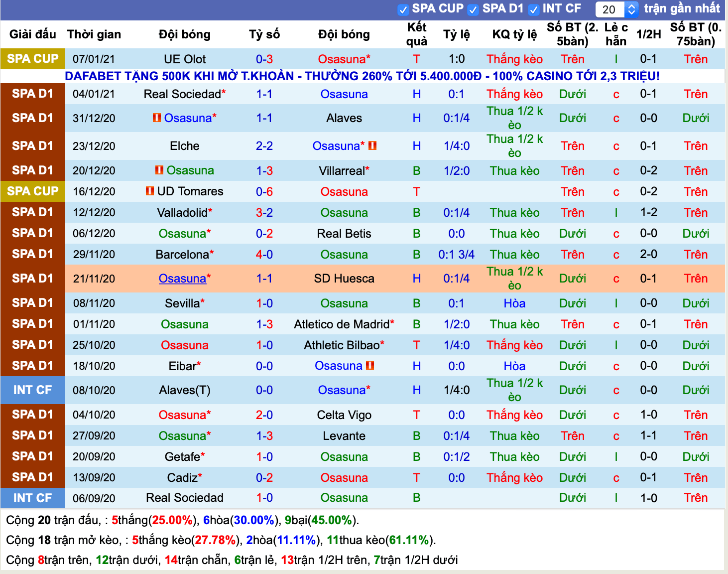Click the 4-0 score of Barcelona match
728x574 pixels.
coord(264,255)
